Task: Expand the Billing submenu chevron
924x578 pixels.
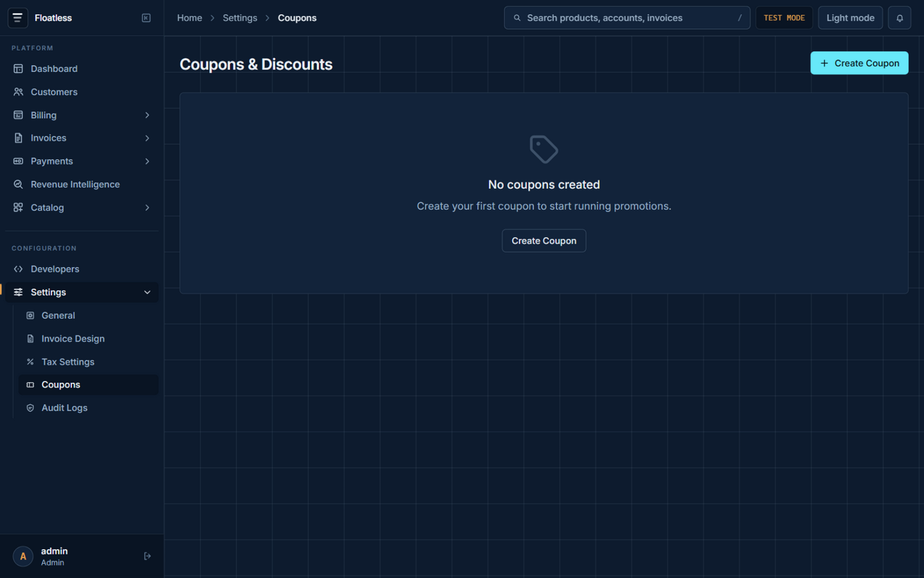Action: pos(147,115)
